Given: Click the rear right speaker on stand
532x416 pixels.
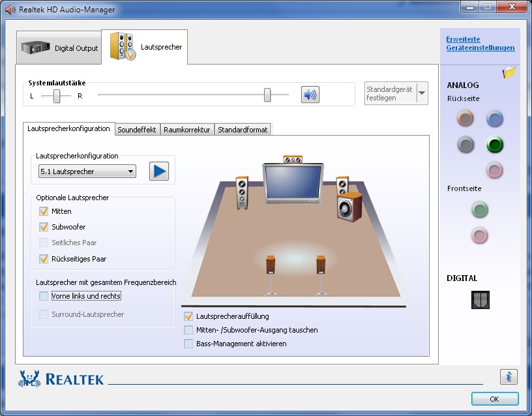Looking at the screenshot, I should [x=321, y=275].
